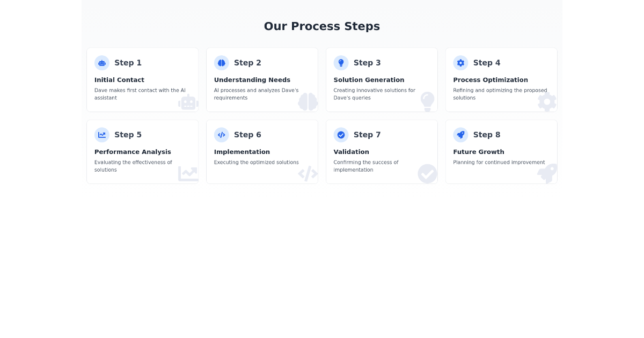Screen dimensions: 644x338
Task: Click the Understanding Needs title text
Action: [x=252, y=80]
